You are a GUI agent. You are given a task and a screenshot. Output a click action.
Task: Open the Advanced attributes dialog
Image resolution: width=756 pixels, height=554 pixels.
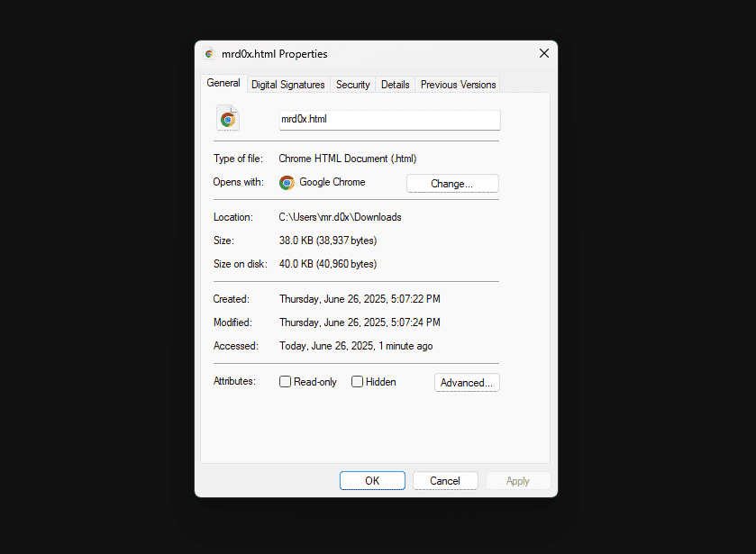(467, 383)
